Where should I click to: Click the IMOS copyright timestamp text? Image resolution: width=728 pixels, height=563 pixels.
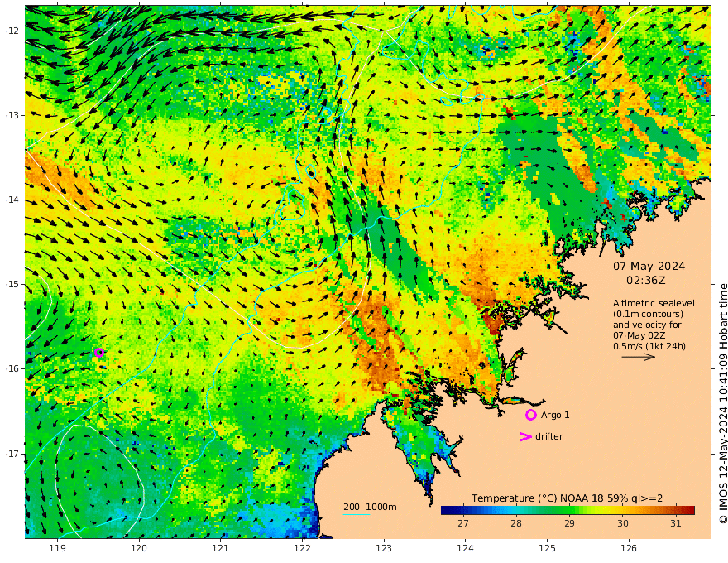tap(723, 404)
